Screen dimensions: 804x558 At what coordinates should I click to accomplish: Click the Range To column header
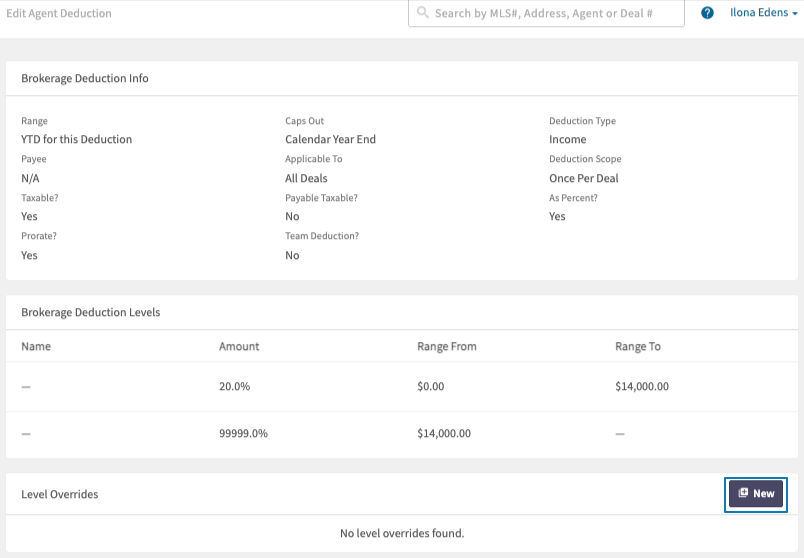coord(638,346)
